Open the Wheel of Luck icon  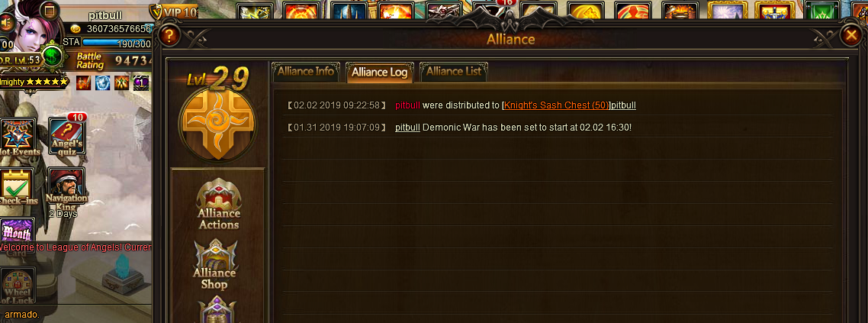coord(18,286)
